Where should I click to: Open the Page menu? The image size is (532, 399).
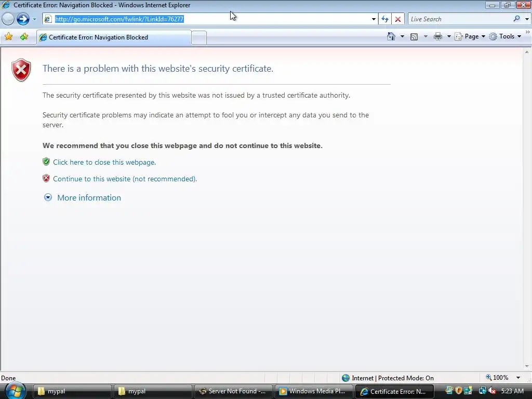click(470, 36)
